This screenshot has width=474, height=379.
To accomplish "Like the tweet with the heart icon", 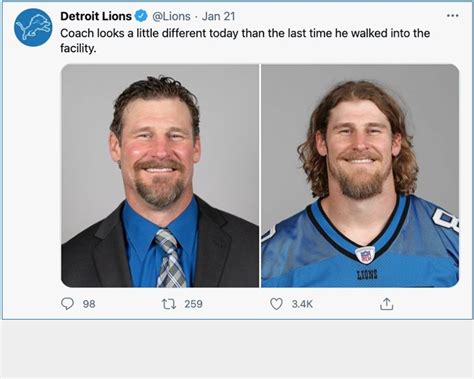I will [276, 304].
